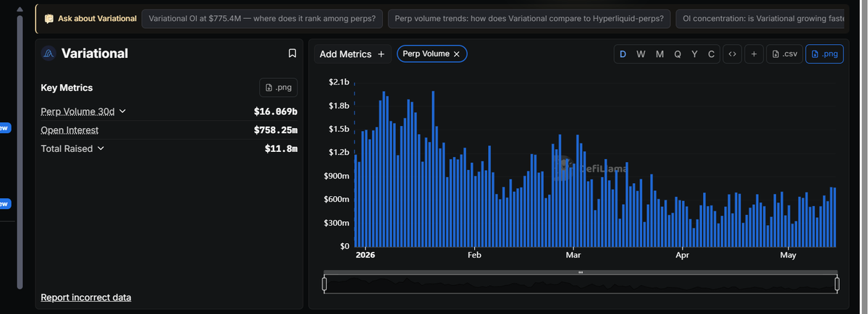Viewport: 868px width, 314px height.
Task: Download chart data as .csv
Action: 785,54
